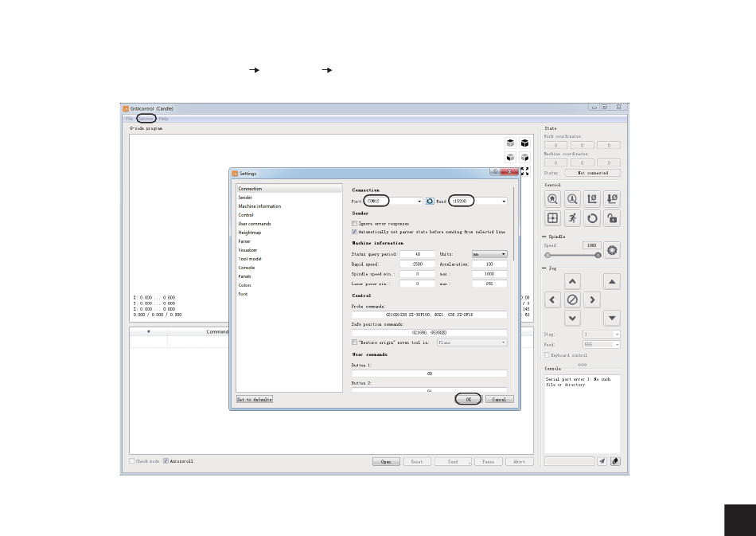Click the Restore origin crosshair icon

click(552, 218)
